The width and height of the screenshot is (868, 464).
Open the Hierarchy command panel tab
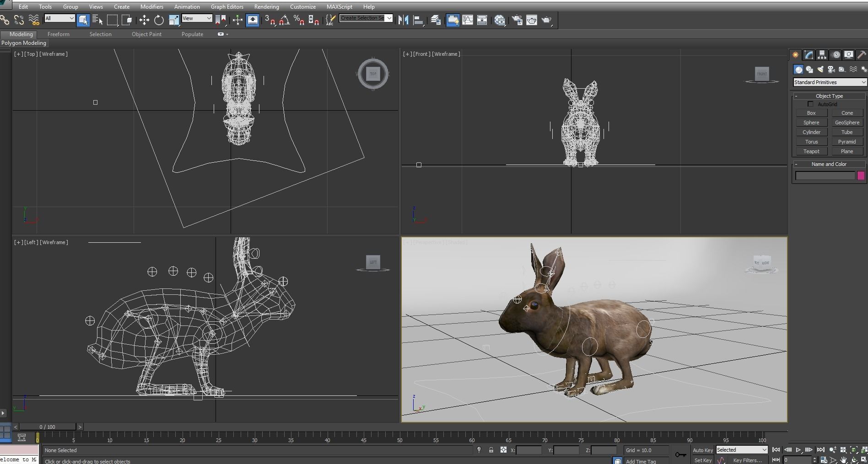click(x=822, y=55)
